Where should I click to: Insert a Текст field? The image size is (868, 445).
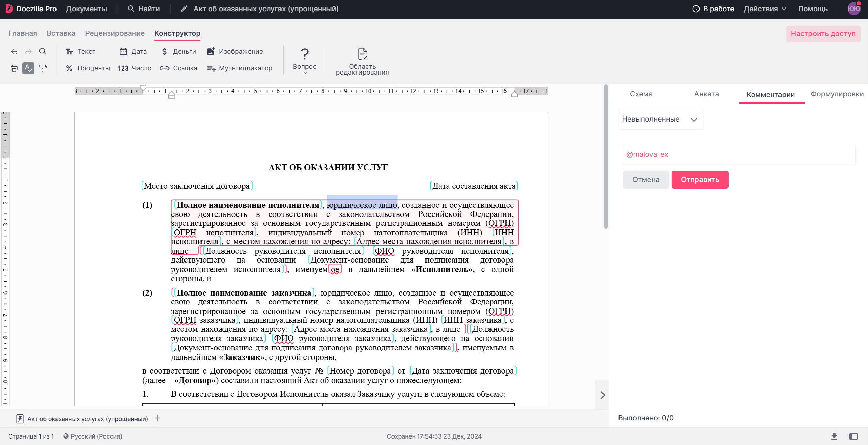click(x=80, y=51)
